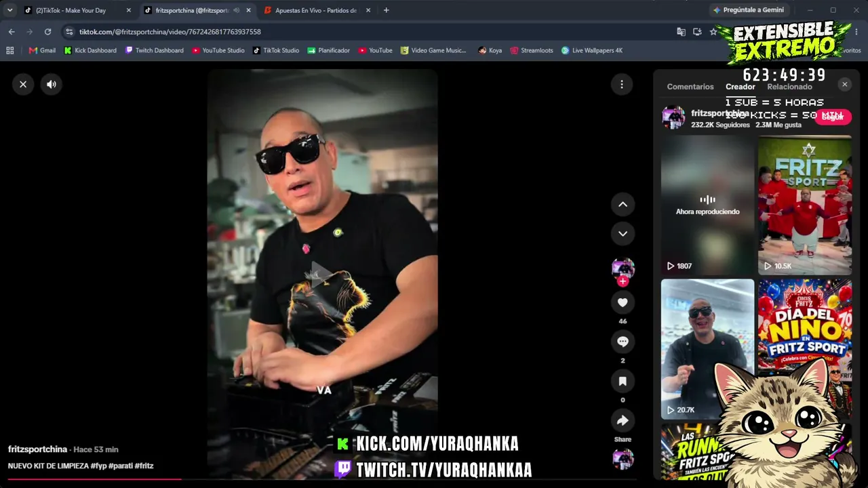This screenshot has height=488, width=868.
Task: Open the Ahora reproduciendo video thumbnail
Action: point(707,205)
